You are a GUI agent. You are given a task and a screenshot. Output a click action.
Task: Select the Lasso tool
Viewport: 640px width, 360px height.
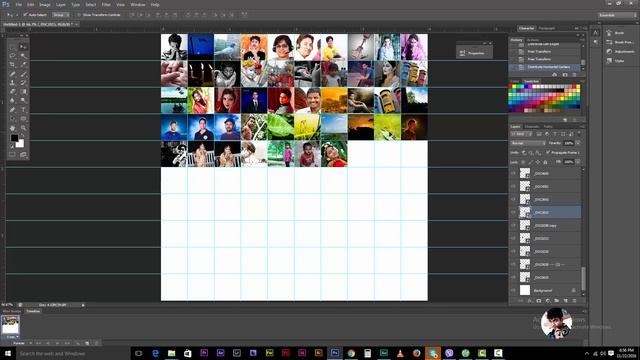point(13,56)
